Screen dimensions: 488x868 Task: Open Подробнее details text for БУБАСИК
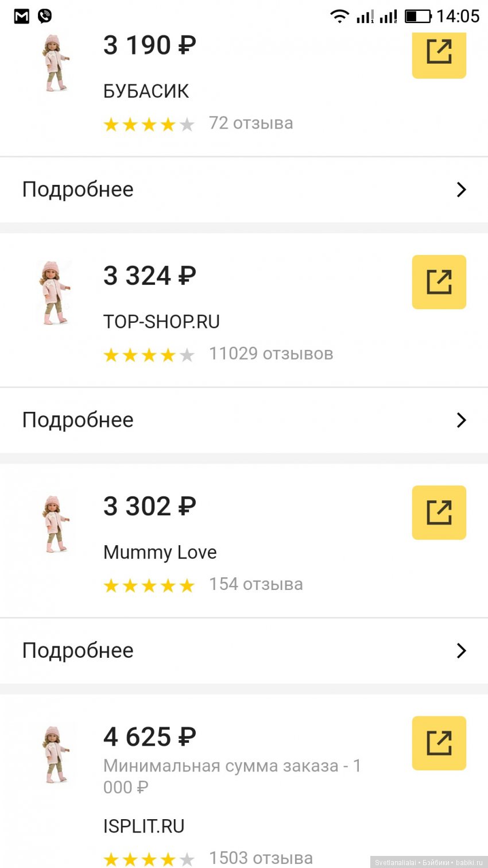78,190
